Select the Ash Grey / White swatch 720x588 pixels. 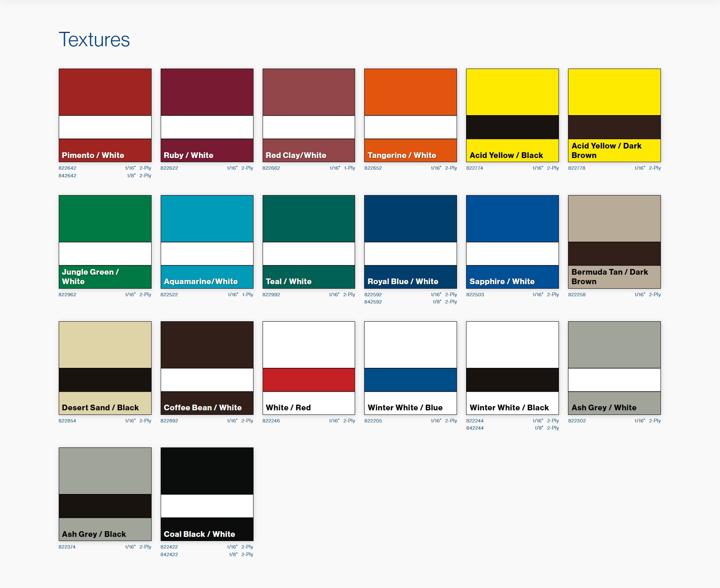point(614,368)
